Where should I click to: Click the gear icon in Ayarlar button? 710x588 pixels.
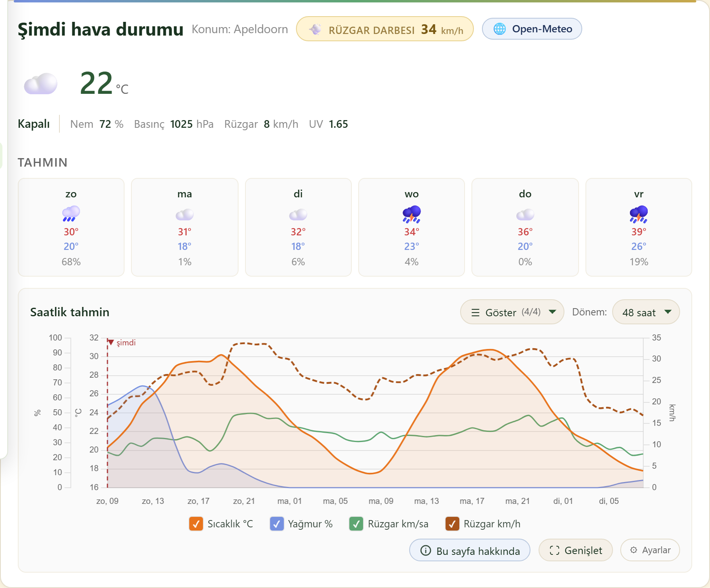[x=634, y=550]
